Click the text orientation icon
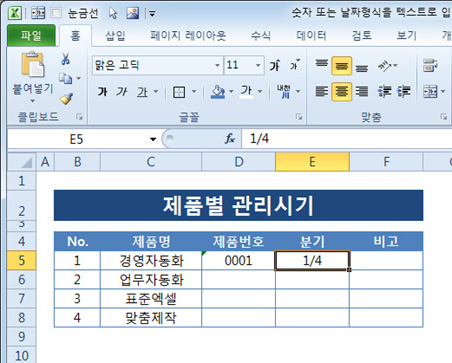The width and height of the screenshot is (452, 363). [x=385, y=65]
